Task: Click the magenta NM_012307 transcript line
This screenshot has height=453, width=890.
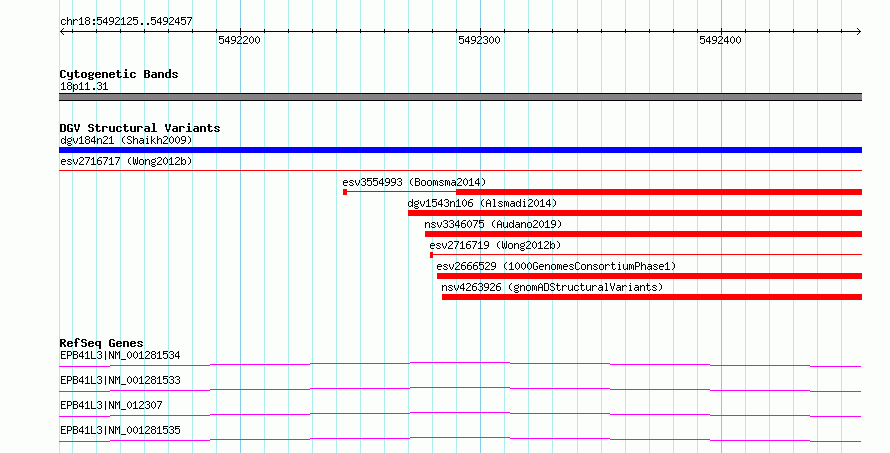Action: (460, 414)
